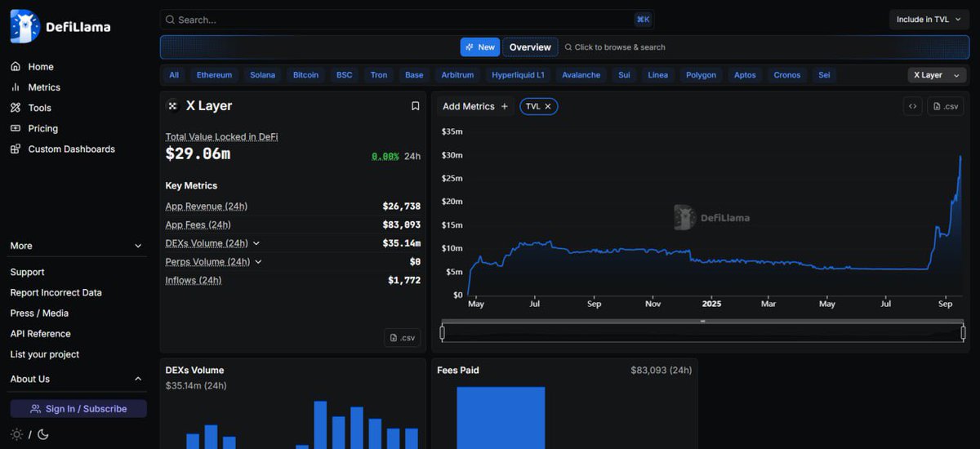Select the Sui chain filter

coord(624,75)
